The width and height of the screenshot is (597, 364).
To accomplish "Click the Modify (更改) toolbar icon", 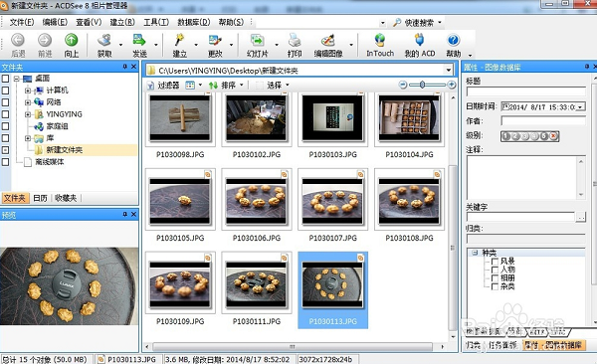I will point(215,41).
